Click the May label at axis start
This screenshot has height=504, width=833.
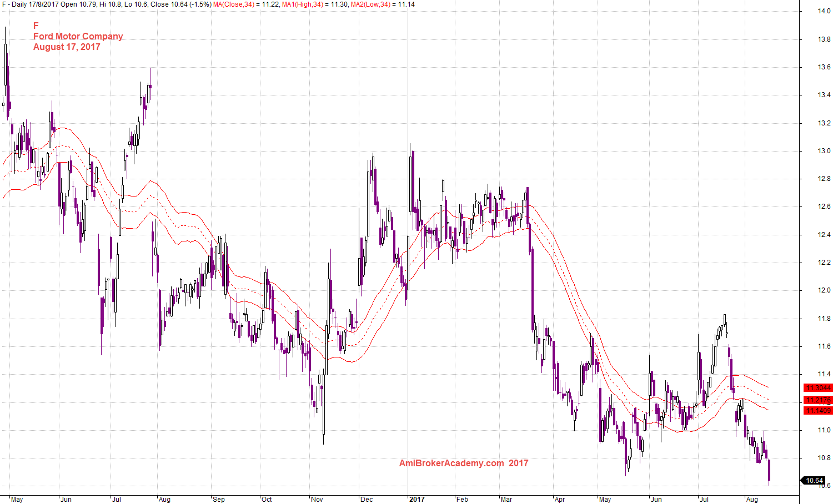point(17,500)
